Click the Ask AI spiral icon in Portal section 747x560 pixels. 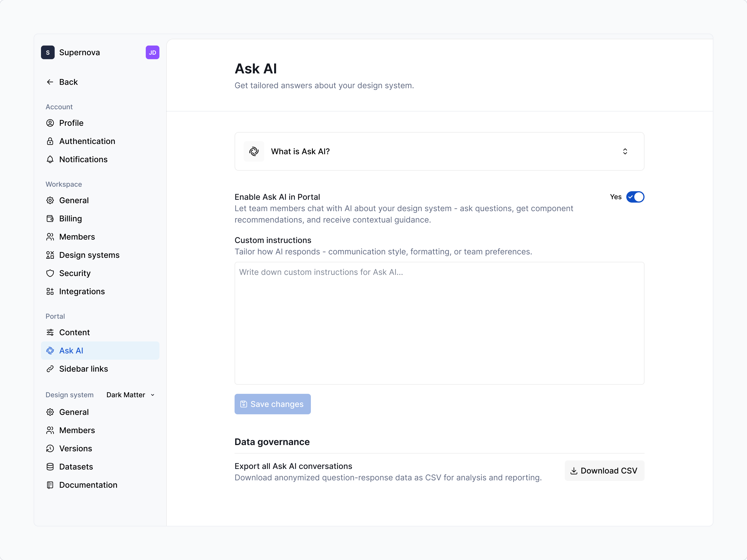tap(50, 350)
